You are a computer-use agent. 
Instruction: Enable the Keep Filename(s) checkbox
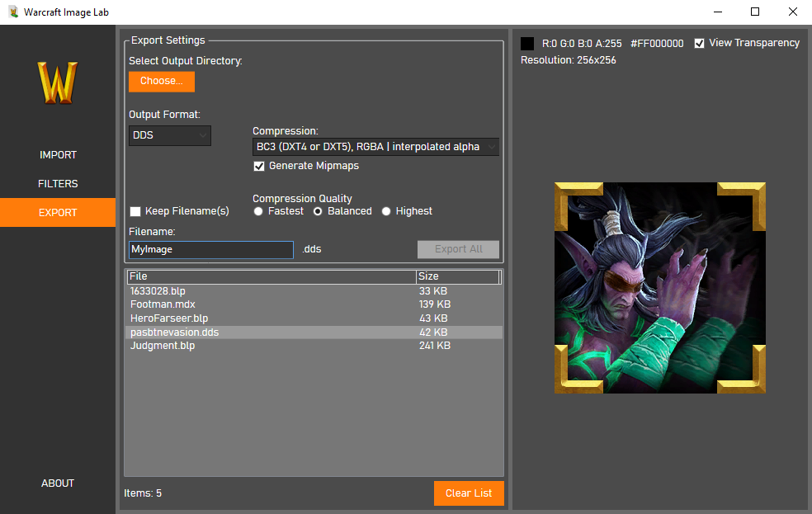135,211
